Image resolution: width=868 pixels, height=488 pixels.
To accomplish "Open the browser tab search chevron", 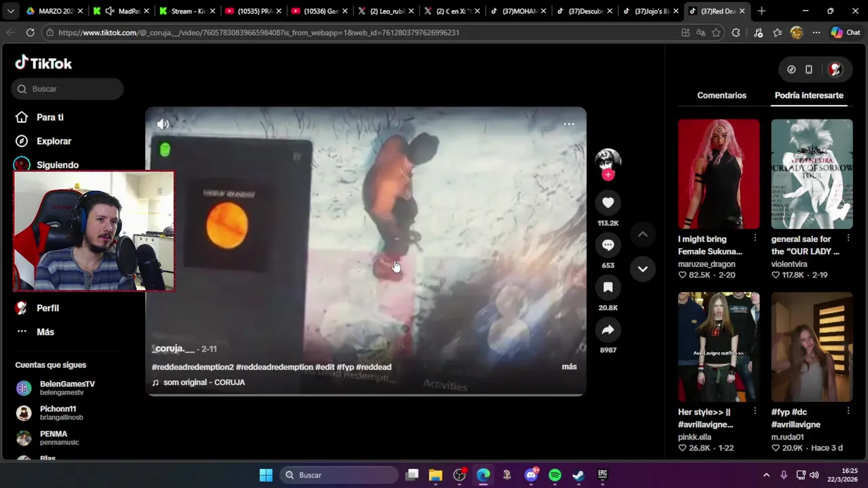I will [10, 11].
